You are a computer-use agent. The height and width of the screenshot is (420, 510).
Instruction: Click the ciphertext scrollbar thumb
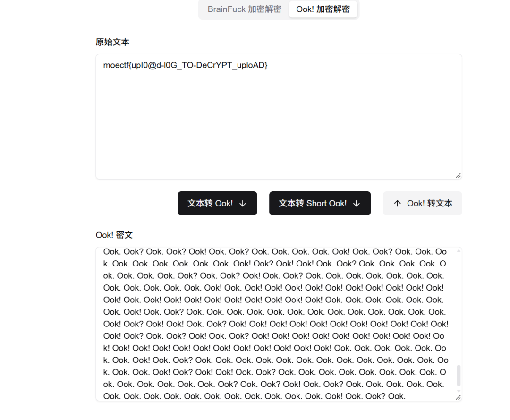[459, 375]
